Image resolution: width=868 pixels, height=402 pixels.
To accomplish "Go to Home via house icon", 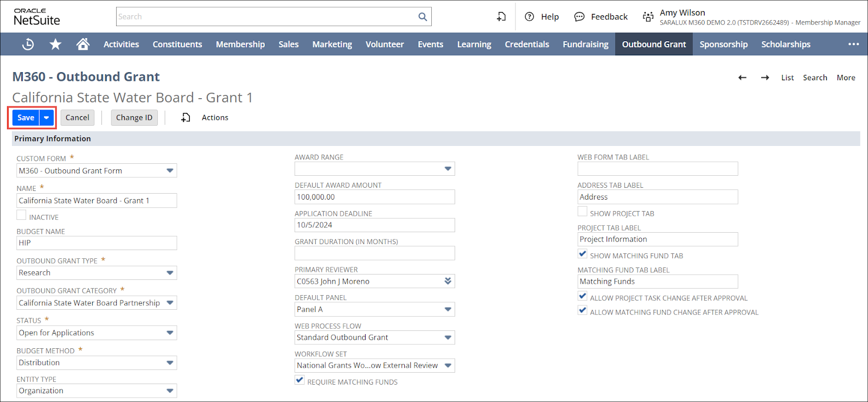I will [83, 44].
